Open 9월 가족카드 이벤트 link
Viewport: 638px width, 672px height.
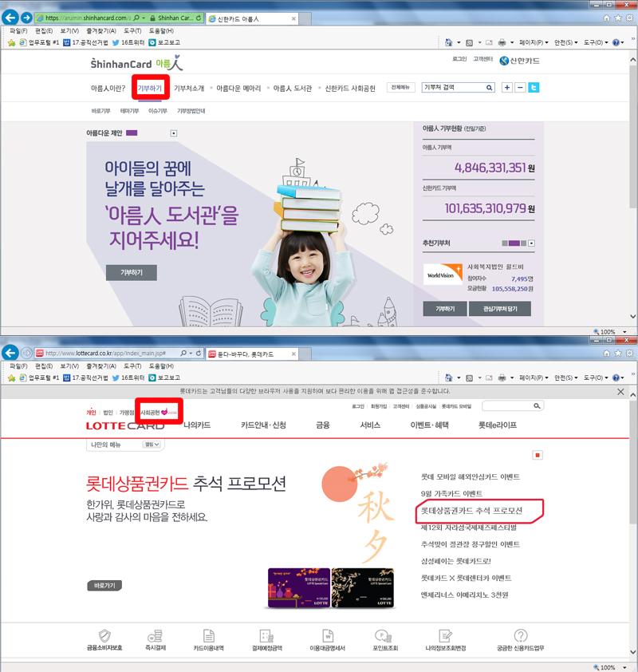tap(451, 494)
